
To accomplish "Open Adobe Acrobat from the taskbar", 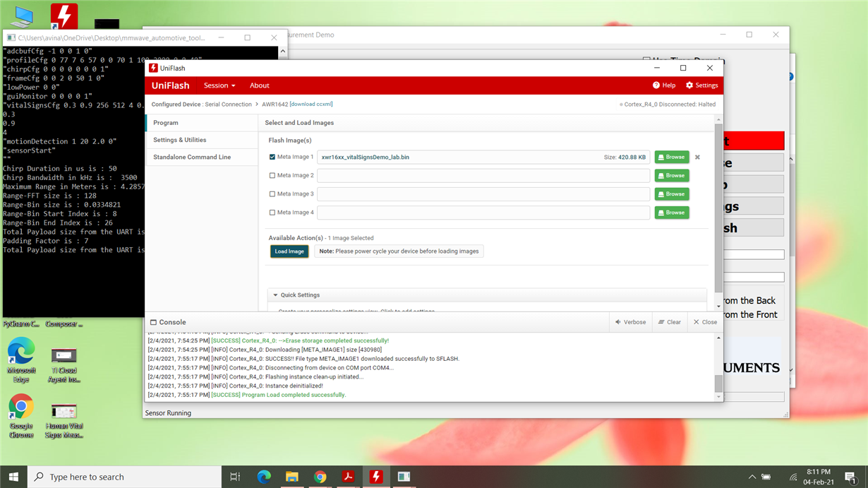I will (x=348, y=477).
